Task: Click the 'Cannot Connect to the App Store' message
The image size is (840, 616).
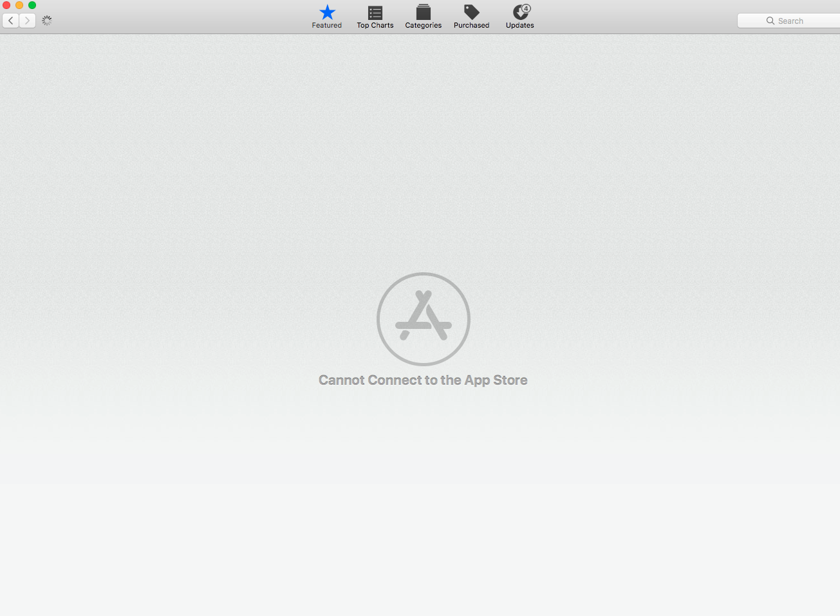Action: tap(423, 380)
